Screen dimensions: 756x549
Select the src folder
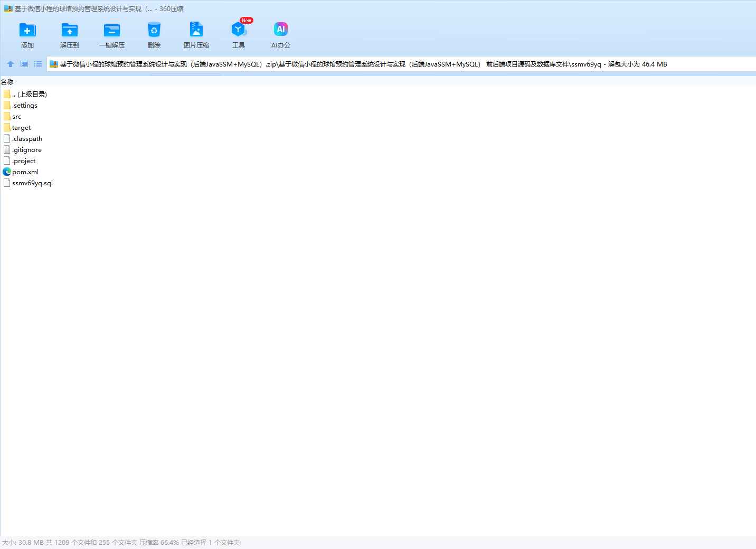coord(12,116)
